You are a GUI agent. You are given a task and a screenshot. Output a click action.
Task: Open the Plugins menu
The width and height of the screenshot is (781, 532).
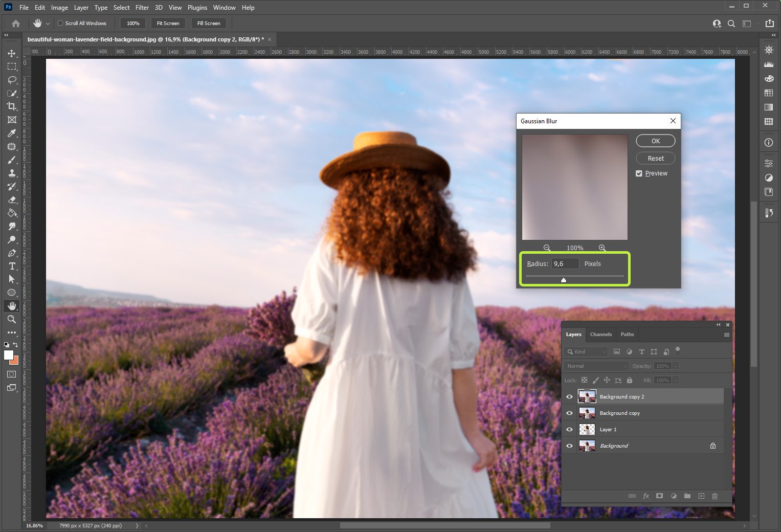coord(197,8)
